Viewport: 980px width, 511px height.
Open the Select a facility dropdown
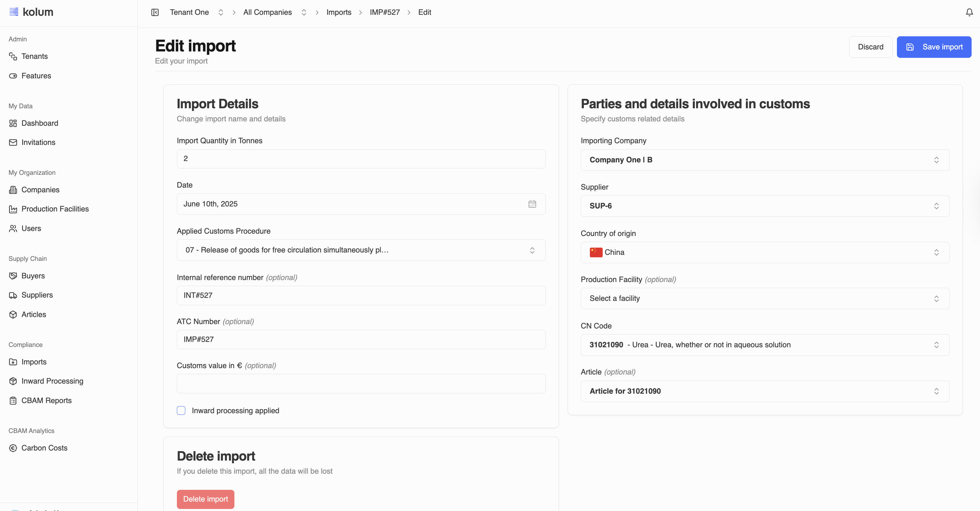pyautogui.click(x=765, y=299)
